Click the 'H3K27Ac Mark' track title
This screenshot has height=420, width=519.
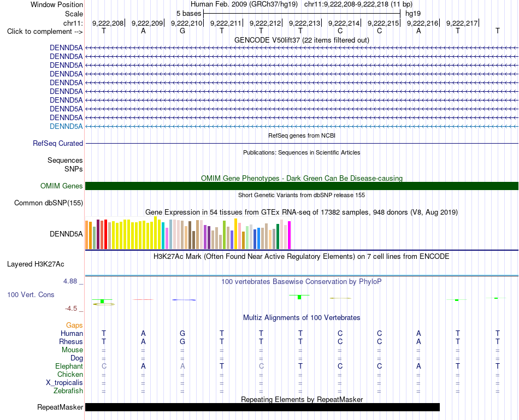click(x=302, y=257)
